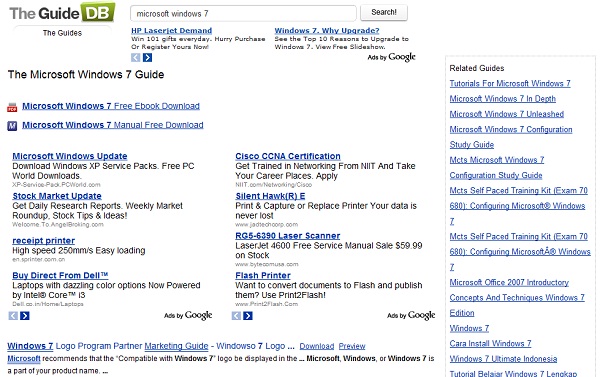
Task: Open Microsoft Windows 7 Manual Free Download link
Action: [113, 125]
